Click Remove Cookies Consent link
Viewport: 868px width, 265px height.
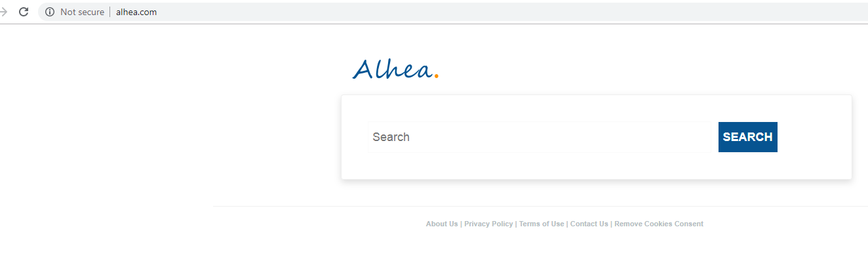[659, 224]
